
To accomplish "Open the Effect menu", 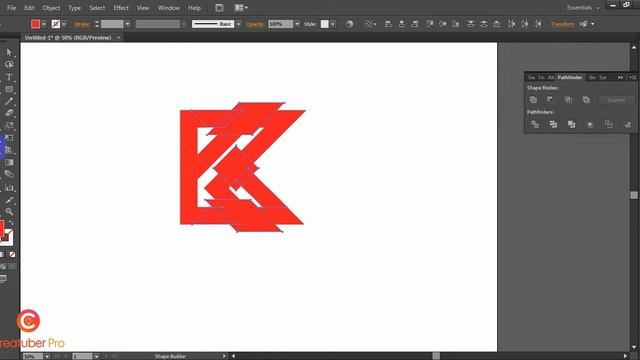I will (x=121, y=8).
